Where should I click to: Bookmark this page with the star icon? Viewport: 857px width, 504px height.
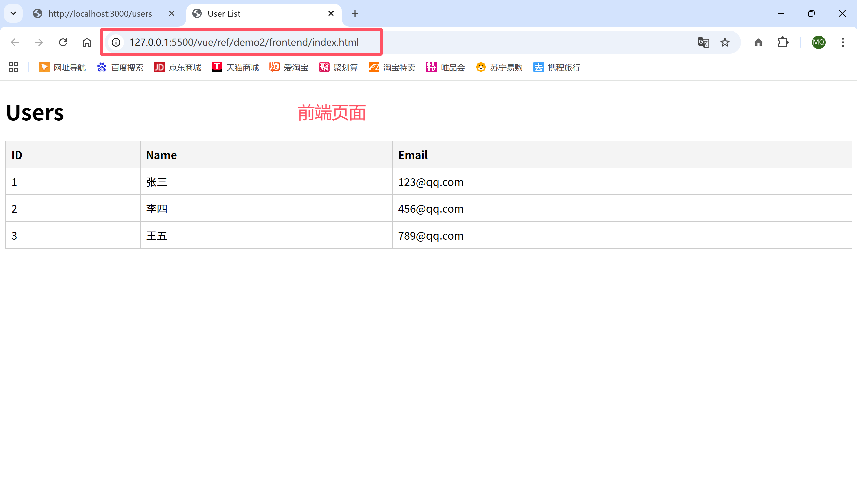click(x=725, y=42)
